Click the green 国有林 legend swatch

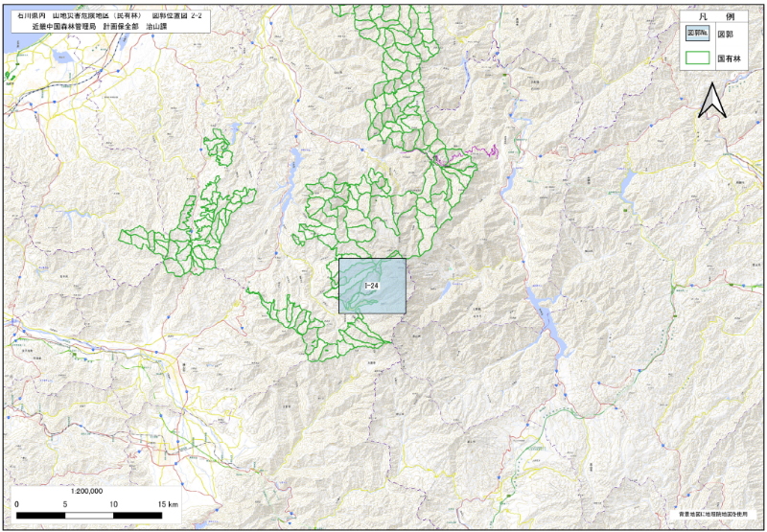(x=698, y=58)
